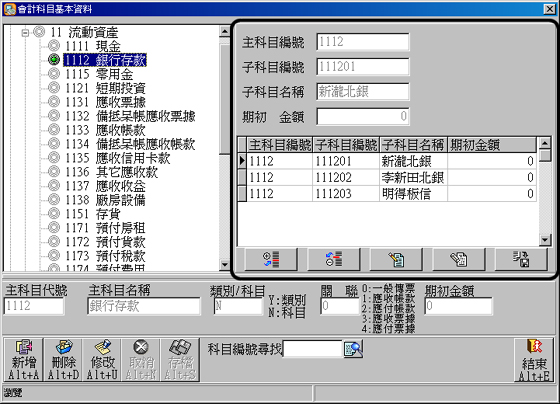Click the grid cell 111201
The height and width of the screenshot is (404, 560).
click(x=346, y=161)
